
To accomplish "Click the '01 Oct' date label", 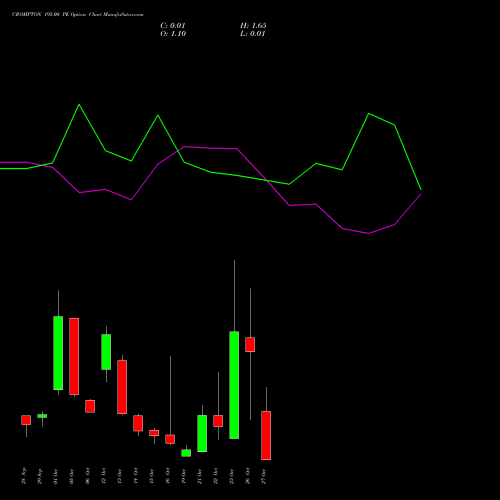I will pos(56,476).
